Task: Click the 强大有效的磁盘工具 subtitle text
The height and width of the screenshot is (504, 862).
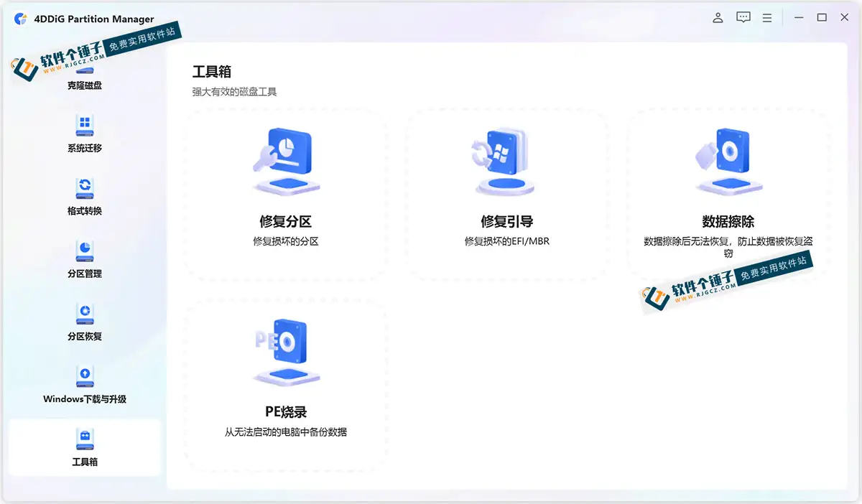Action: 234,92
